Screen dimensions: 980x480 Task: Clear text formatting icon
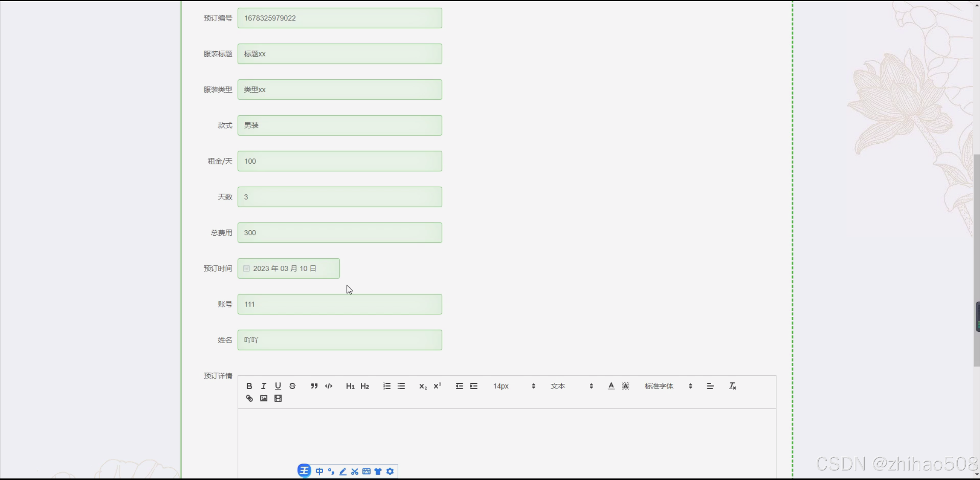[732, 386]
